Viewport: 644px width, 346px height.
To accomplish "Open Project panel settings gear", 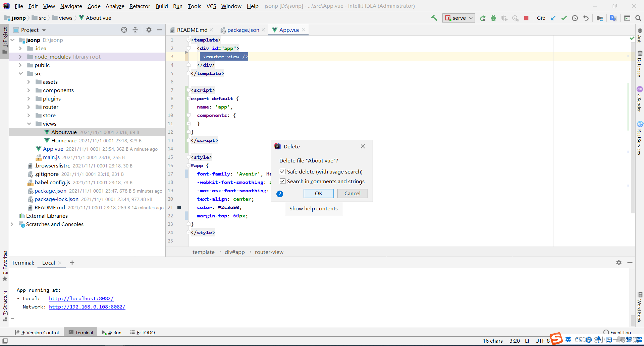I will pos(149,30).
